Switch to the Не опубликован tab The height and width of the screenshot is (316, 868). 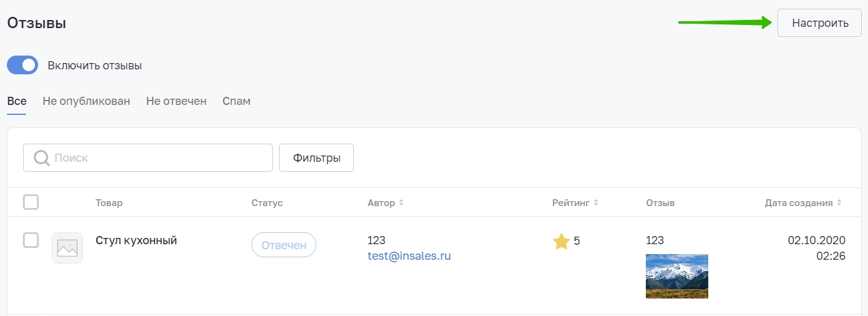[86, 101]
